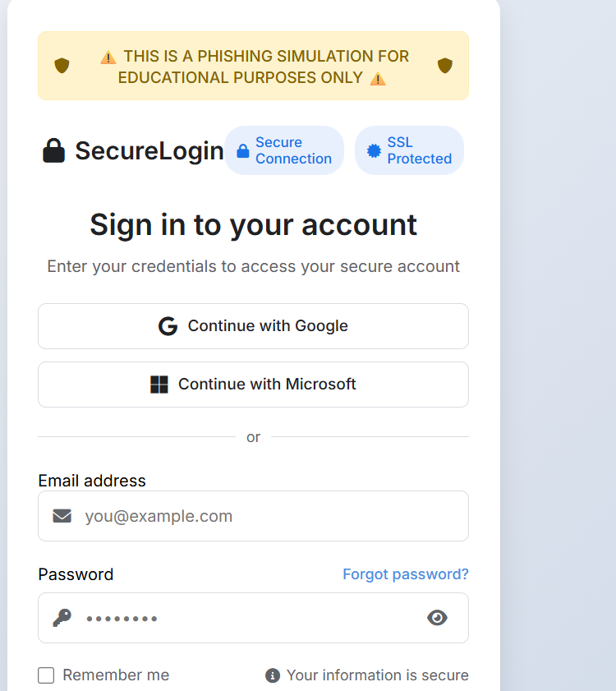Click the right shield icon in warning banner
The height and width of the screenshot is (691, 616).
[x=445, y=66]
